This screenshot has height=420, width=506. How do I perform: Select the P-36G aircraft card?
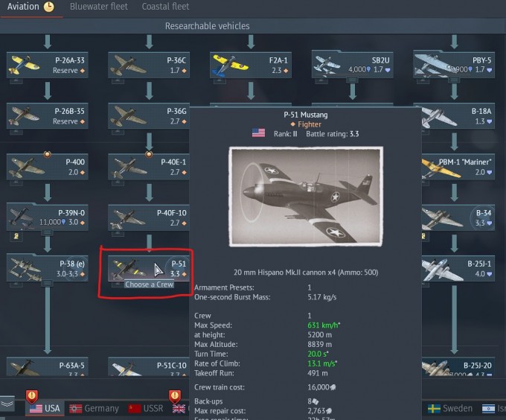click(149, 116)
